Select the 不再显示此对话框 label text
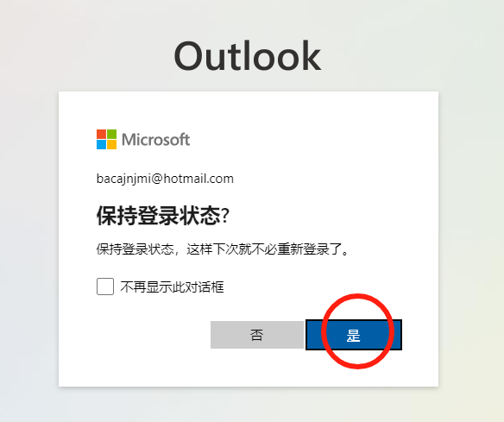The width and height of the screenshot is (504, 422). pos(172,287)
